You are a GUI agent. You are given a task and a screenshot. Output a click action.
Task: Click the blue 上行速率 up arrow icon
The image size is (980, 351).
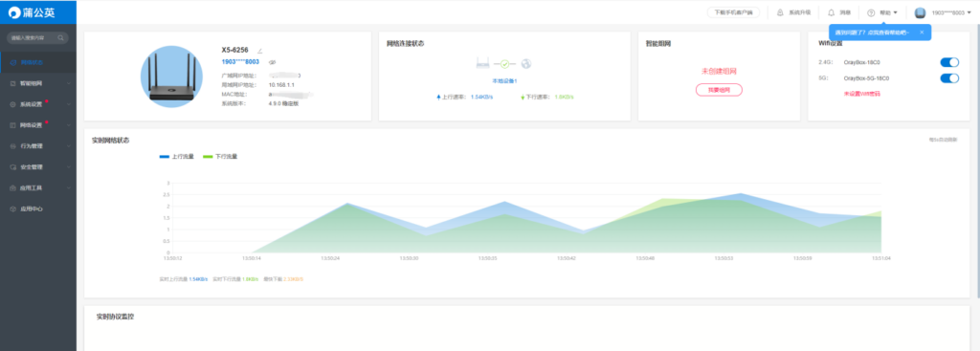point(438,98)
